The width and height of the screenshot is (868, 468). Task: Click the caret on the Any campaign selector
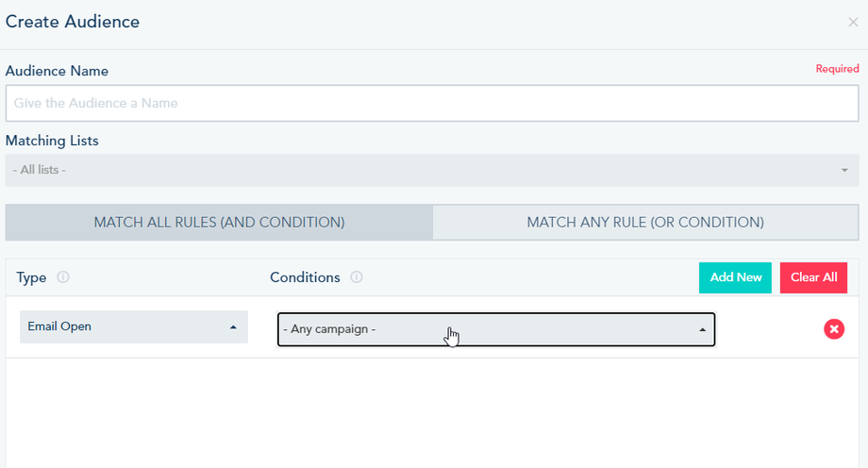[x=702, y=329]
